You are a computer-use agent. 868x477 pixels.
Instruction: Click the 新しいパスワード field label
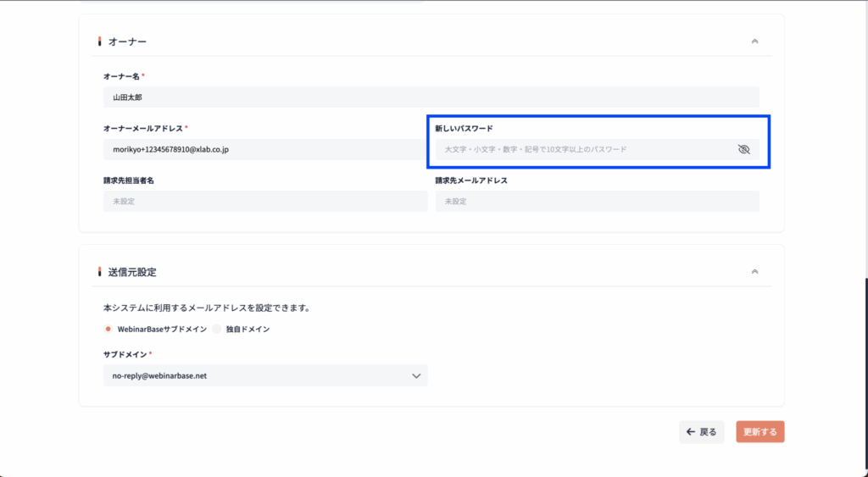coord(464,128)
